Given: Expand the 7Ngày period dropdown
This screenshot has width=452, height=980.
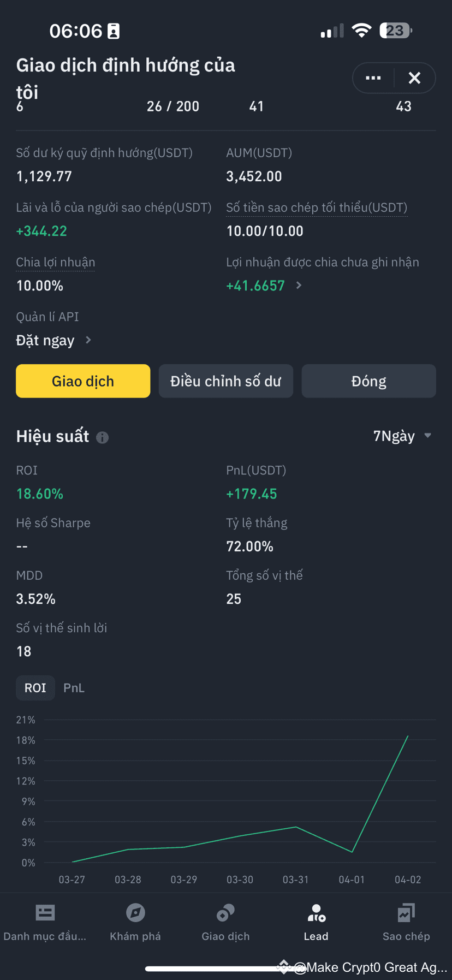Looking at the screenshot, I should (402, 436).
